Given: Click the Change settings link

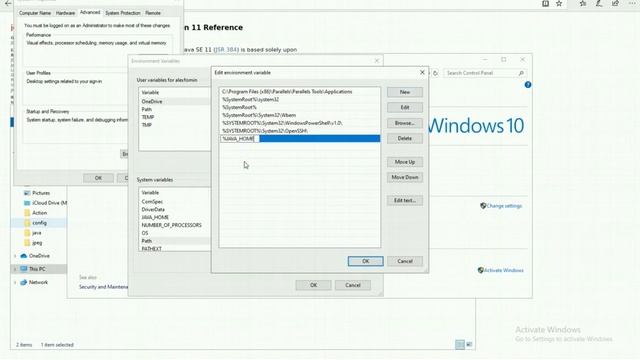Looking at the screenshot, I should click(504, 206).
